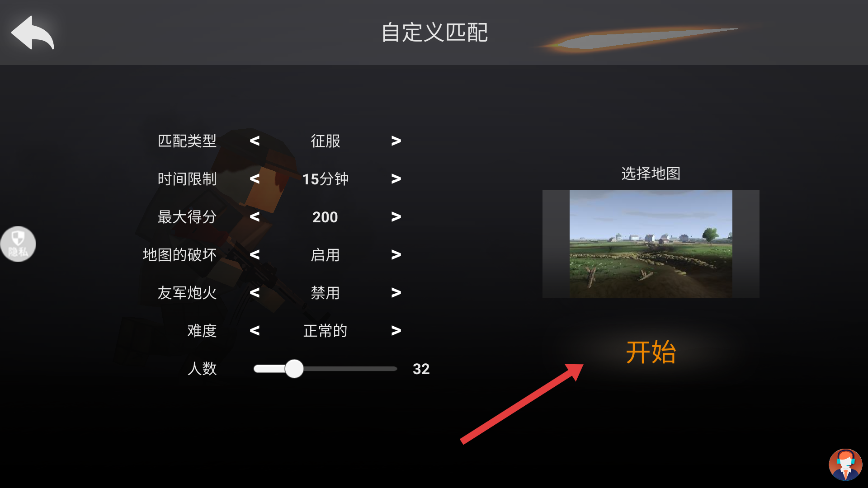Increase 时间限制 with the right arrow
The image size is (868, 488).
[x=396, y=179]
